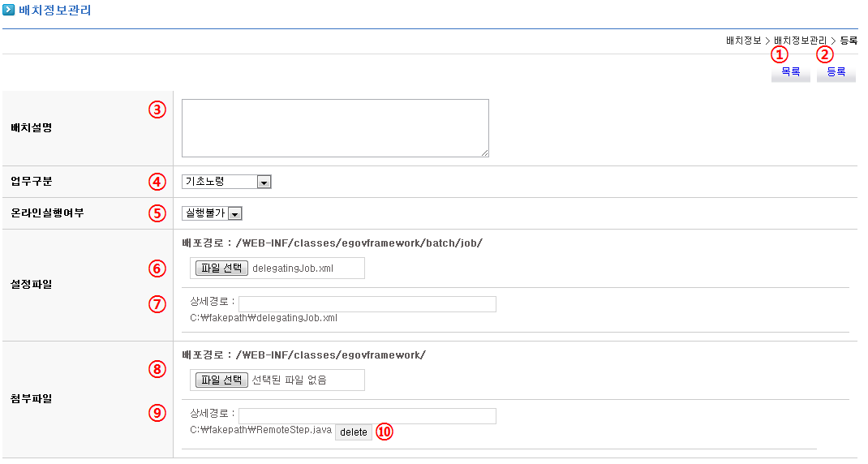Focus the 배치설명 text area
This screenshot has width=868, height=464.
coord(334,128)
